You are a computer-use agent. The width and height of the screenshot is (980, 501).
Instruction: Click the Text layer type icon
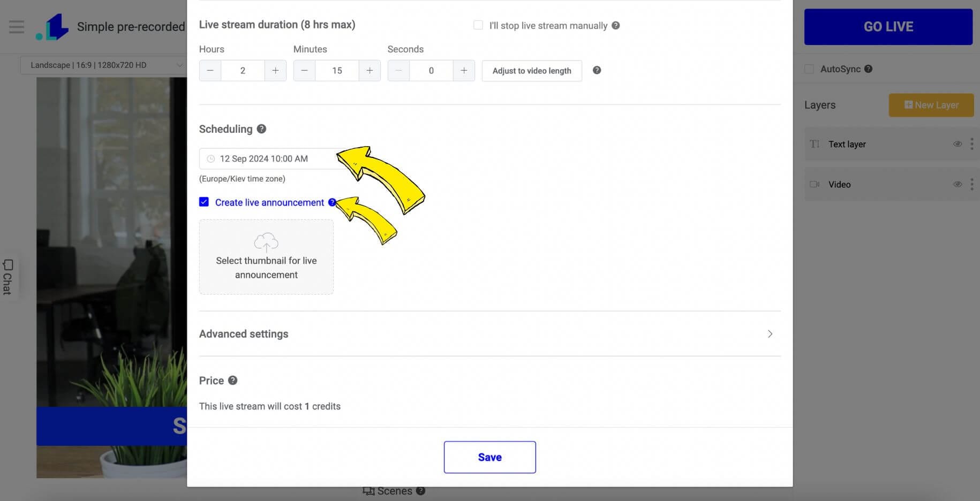point(815,144)
